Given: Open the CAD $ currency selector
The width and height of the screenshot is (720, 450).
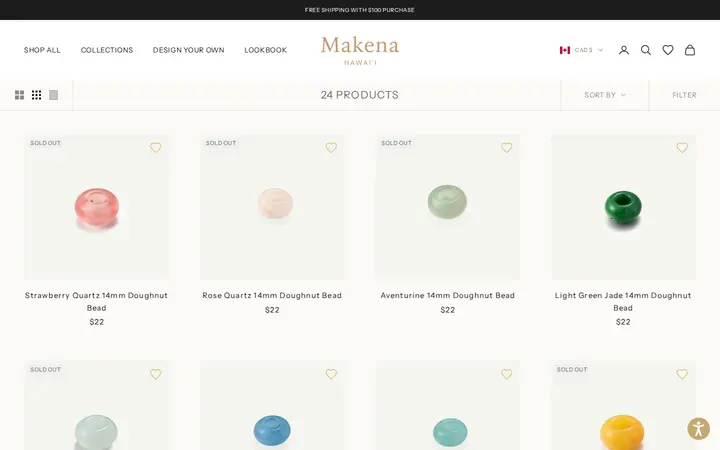Looking at the screenshot, I should [581, 50].
